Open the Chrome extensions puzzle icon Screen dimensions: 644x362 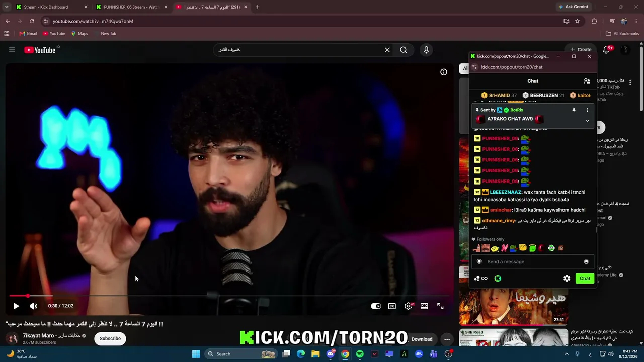click(594, 21)
